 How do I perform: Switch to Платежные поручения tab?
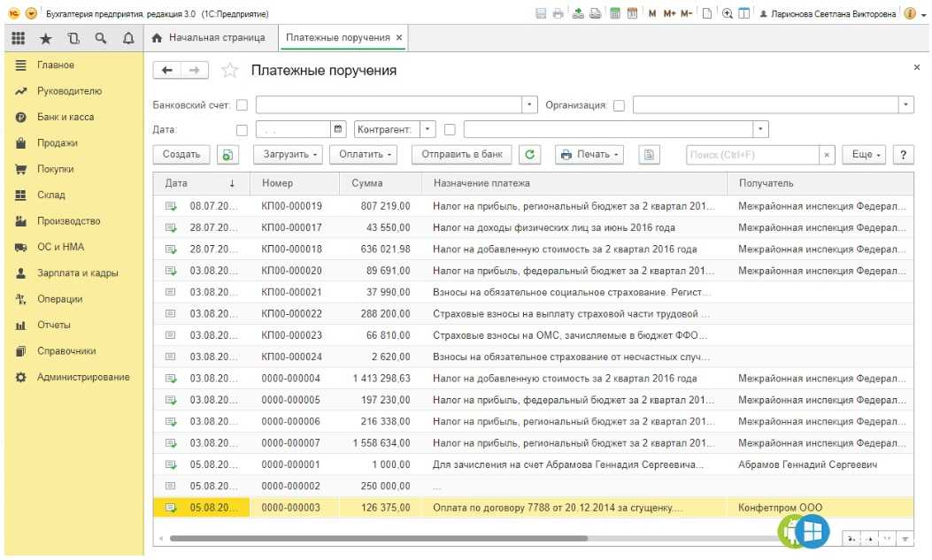click(337, 37)
